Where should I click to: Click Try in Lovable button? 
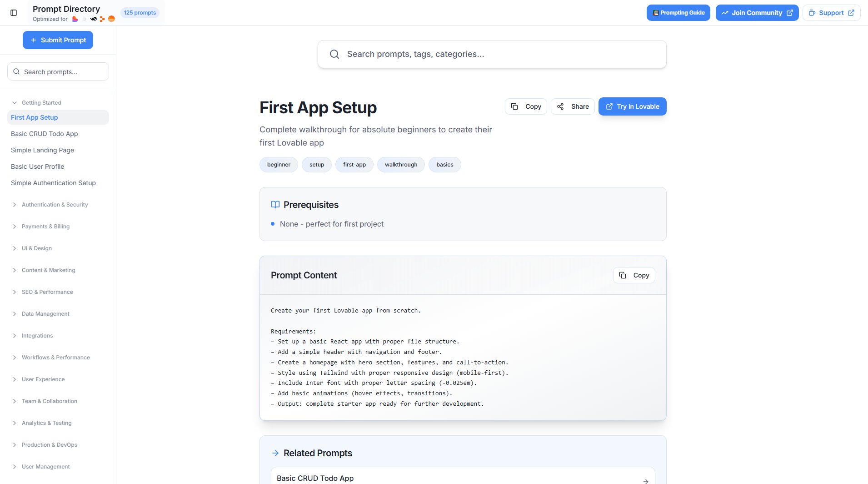pos(632,106)
